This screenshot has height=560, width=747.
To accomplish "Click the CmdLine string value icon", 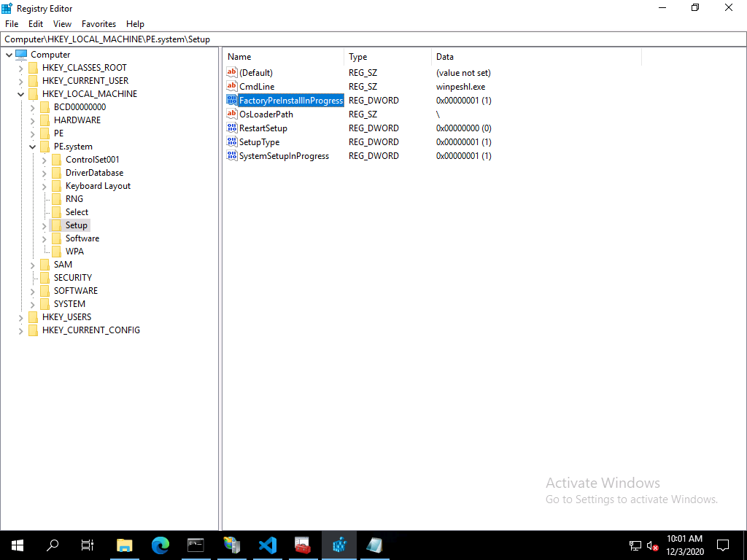I will (232, 87).
